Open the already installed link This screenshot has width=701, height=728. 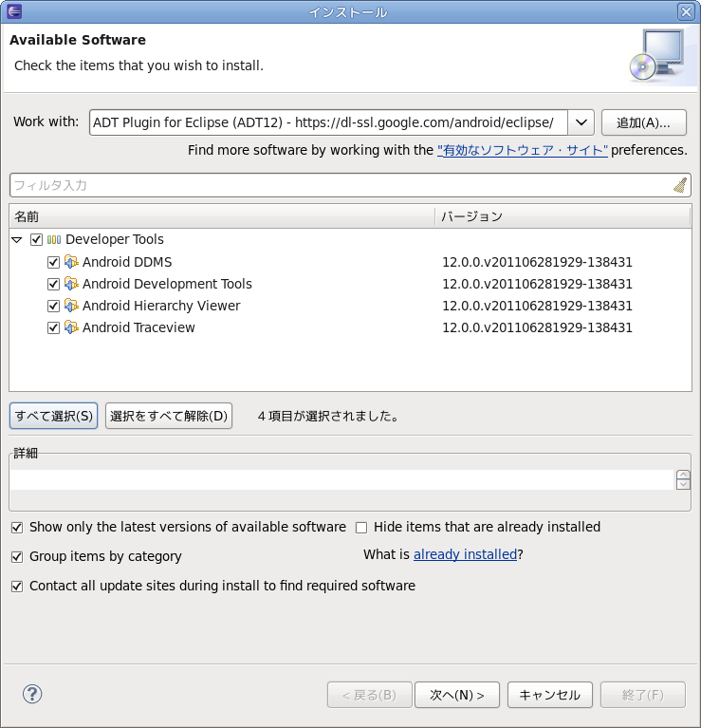[x=465, y=554]
